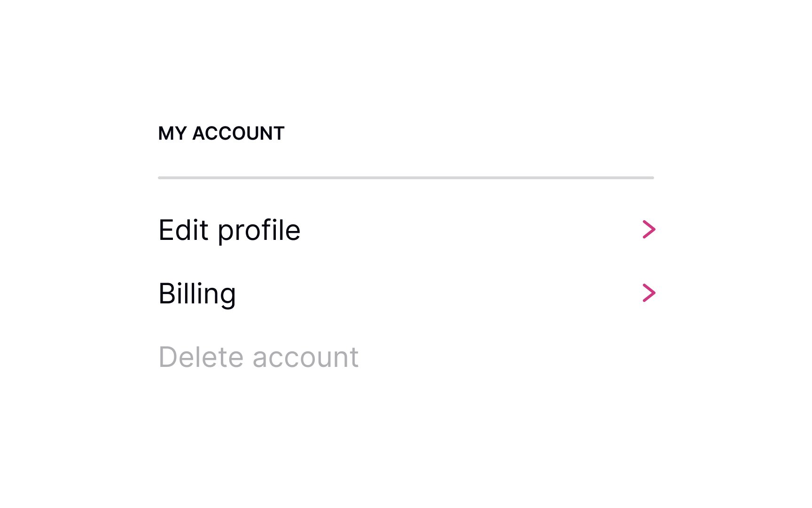This screenshot has height=508, width=812.
Task: Tap the right-pointing arrow for Billing
Action: (649, 293)
